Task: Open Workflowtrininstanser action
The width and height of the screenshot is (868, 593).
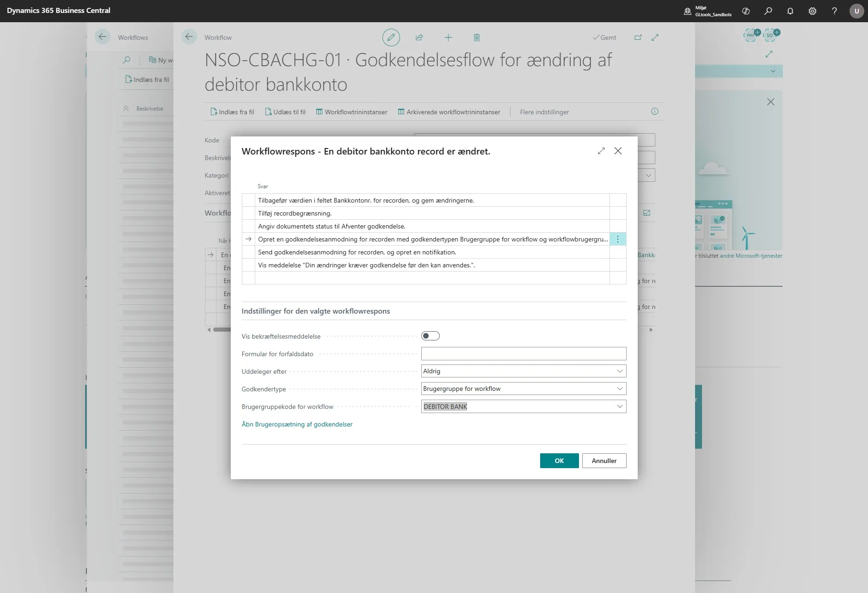Action: (351, 112)
